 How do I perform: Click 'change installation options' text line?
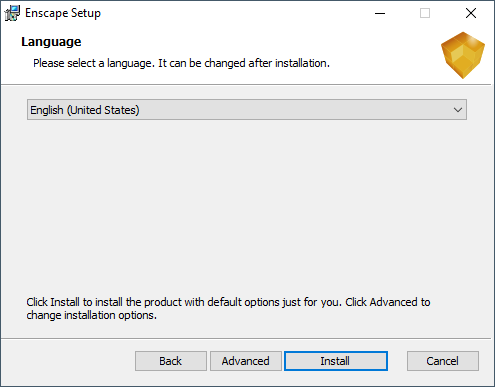point(92,315)
